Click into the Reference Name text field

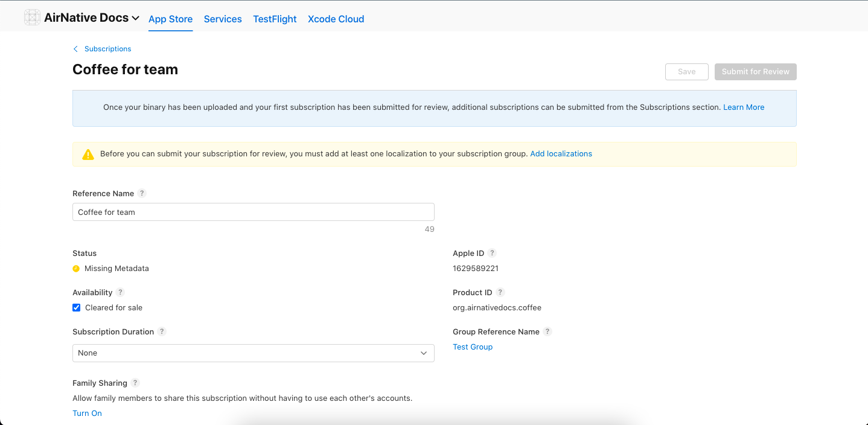point(253,212)
